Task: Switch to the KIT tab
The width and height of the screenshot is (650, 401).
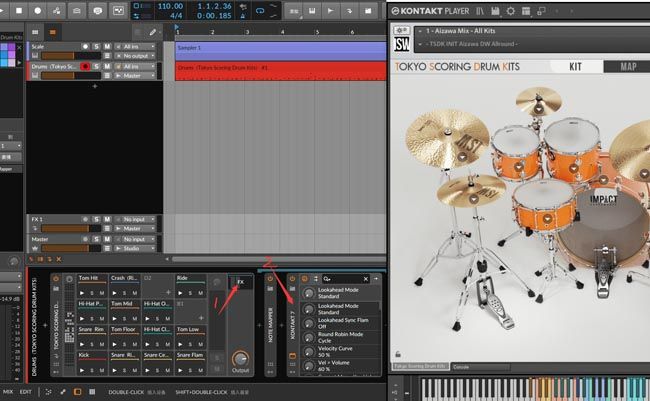Action: coord(575,66)
